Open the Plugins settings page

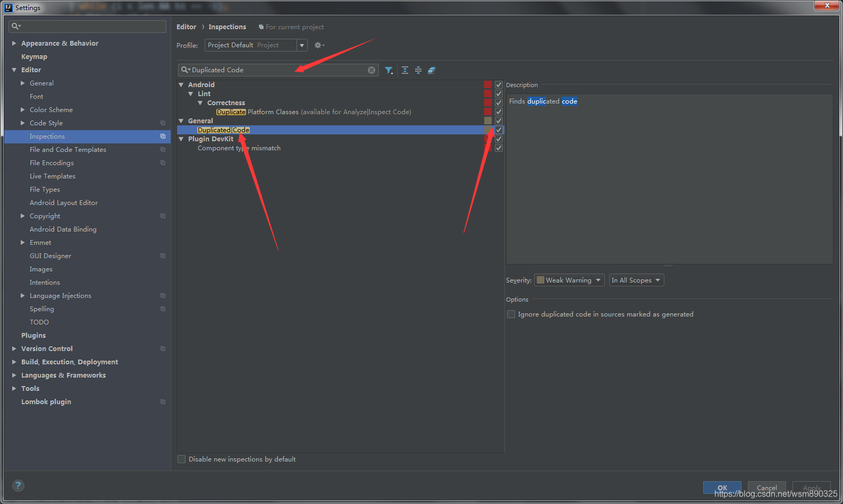tap(33, 336)
